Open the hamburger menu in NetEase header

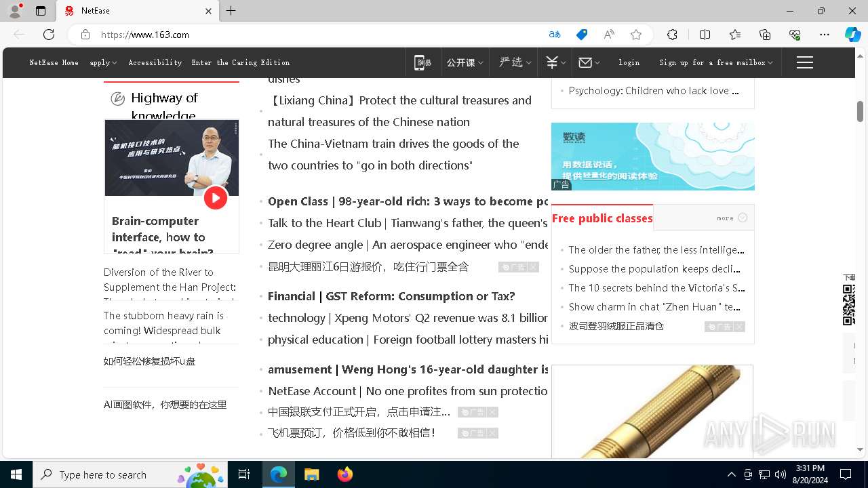(x=805, y=62)
